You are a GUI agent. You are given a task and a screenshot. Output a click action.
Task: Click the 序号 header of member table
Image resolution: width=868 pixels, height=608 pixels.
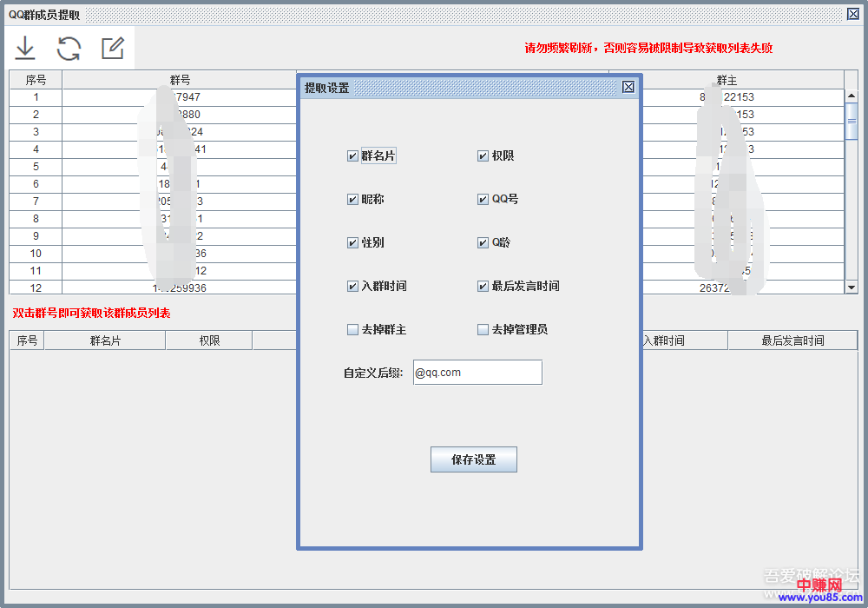(27, 340)
